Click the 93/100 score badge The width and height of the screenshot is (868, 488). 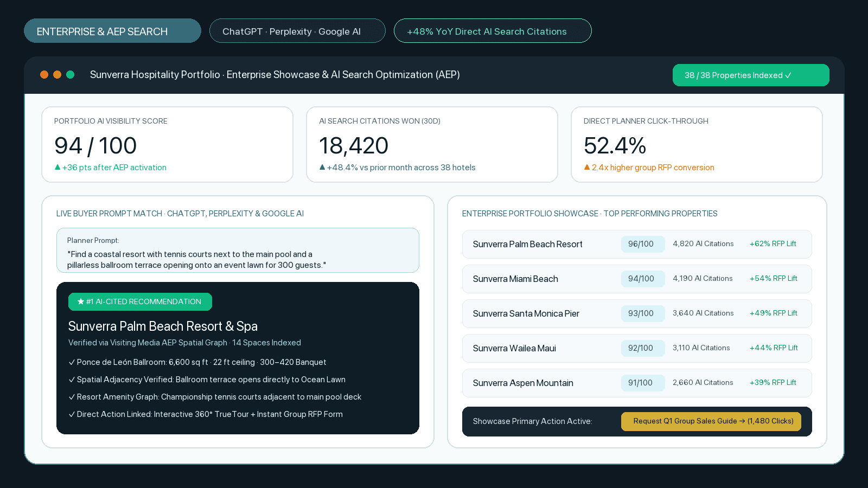click(x=643, y=313)
